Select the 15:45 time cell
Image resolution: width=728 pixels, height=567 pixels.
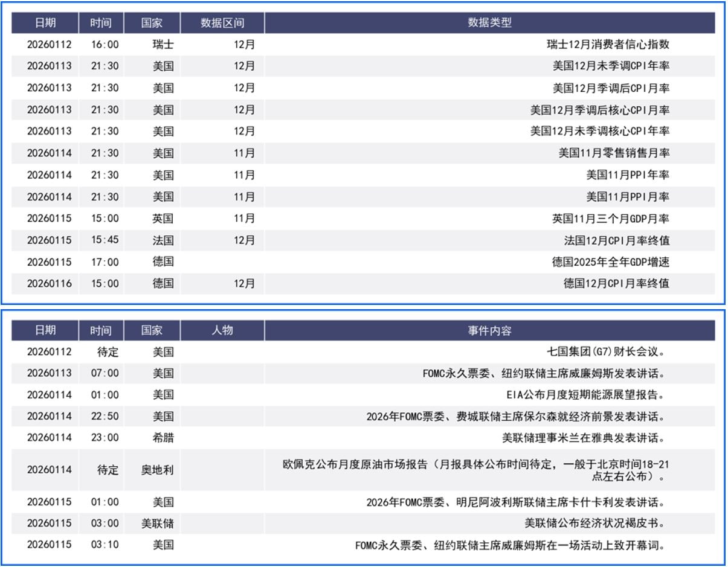pyautogui.click(x=105, y=240)
